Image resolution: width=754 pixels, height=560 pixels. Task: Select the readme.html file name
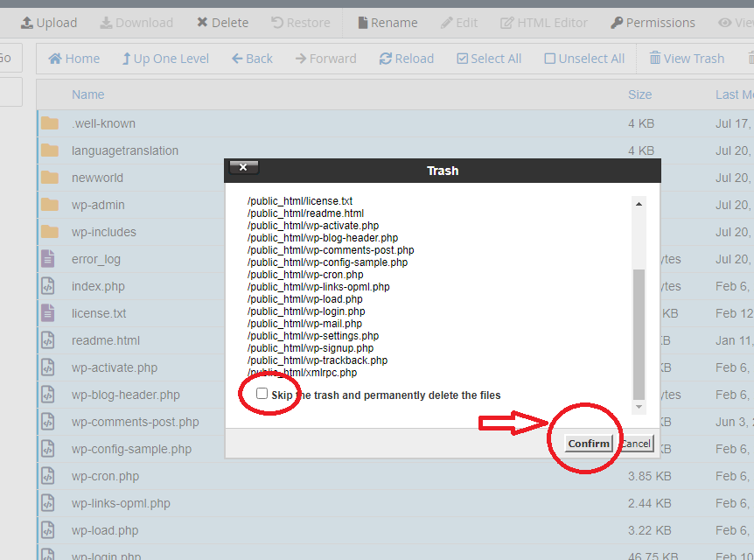point(106,340)
